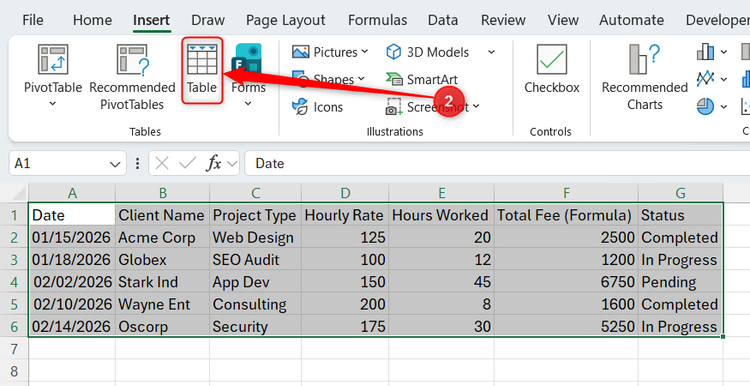The height and width of the screenshot is (386, 750).
Task: Select column D header
Action: (345, 193)
